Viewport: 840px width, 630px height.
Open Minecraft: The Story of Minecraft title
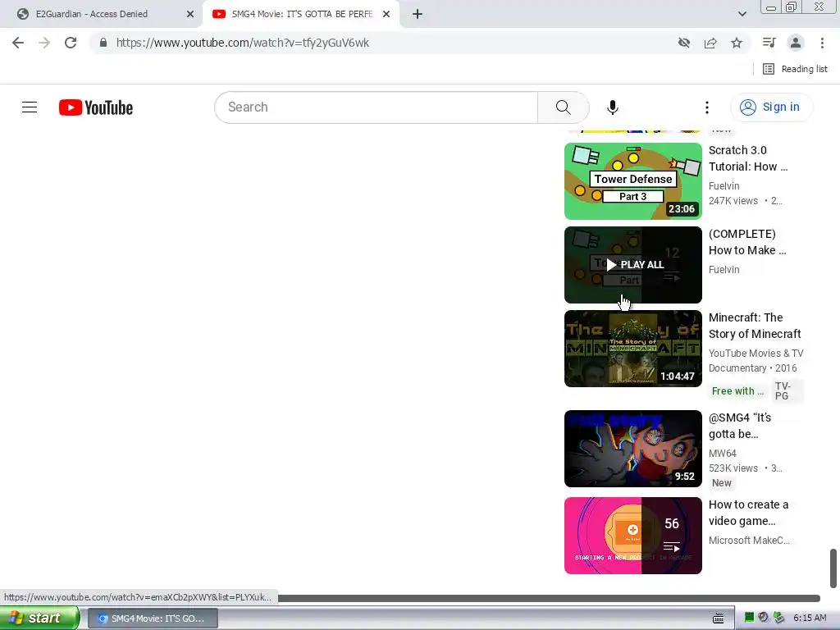[755, 326]
